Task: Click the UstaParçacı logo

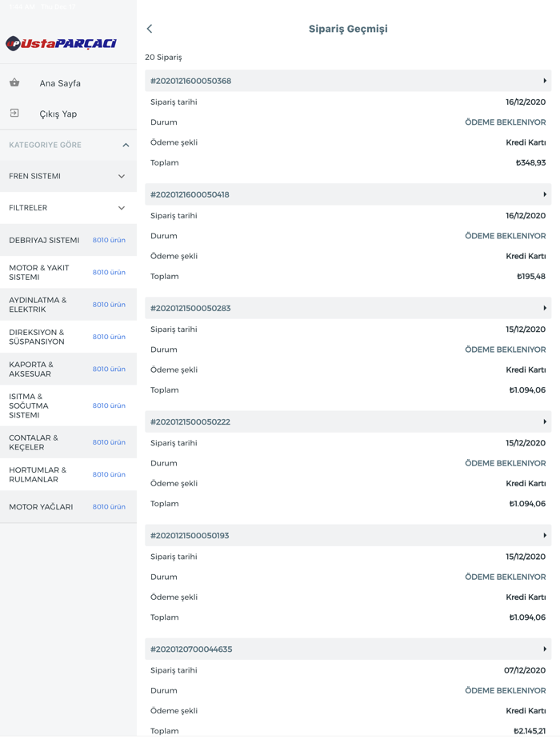Action: coord(62,43)
